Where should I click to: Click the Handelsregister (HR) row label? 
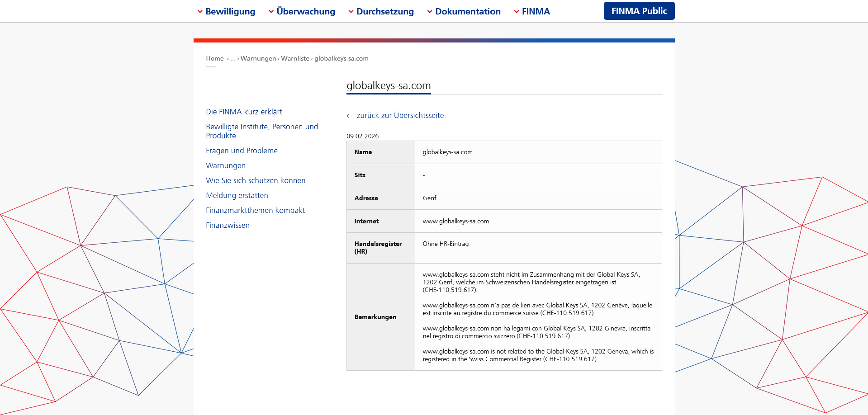[x=378, y=247]
